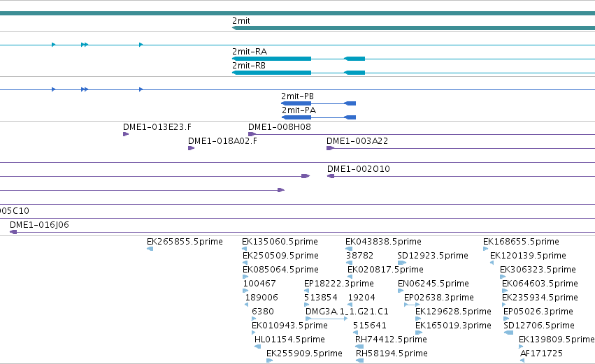Select EST EK255909.5prime label
Screen dimensions: 595x364
(304, 354)
